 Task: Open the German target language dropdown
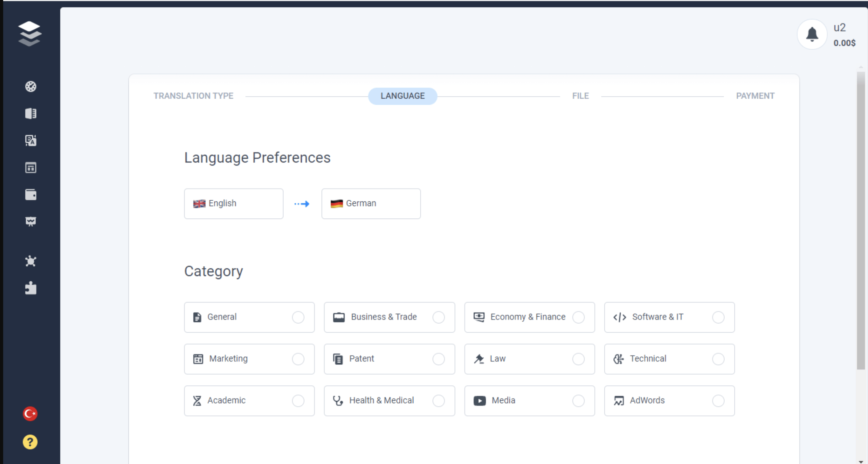coord(371,203)
